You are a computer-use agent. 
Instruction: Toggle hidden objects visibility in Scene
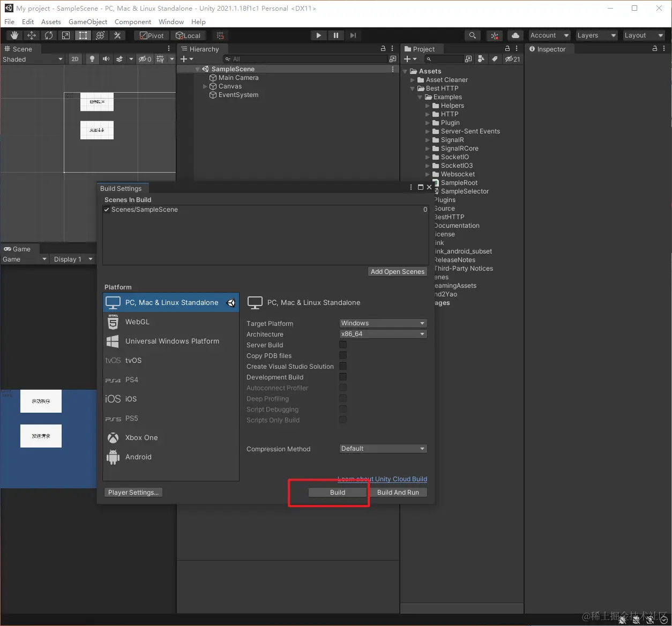pos(145,59)
